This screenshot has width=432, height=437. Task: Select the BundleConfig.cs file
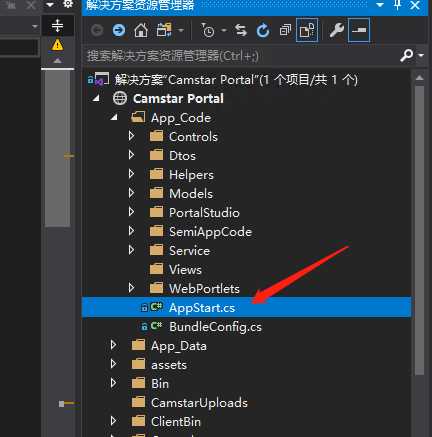[215, 327]
